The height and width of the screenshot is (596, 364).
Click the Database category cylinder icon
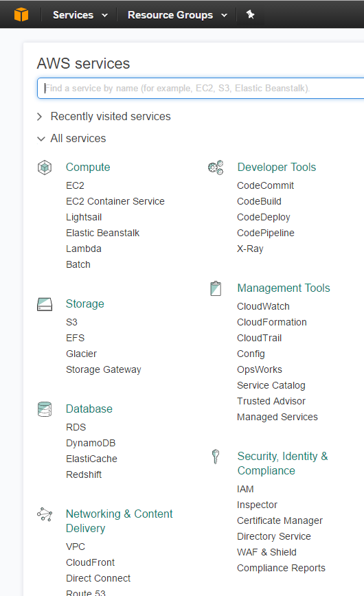pos(45,409)
